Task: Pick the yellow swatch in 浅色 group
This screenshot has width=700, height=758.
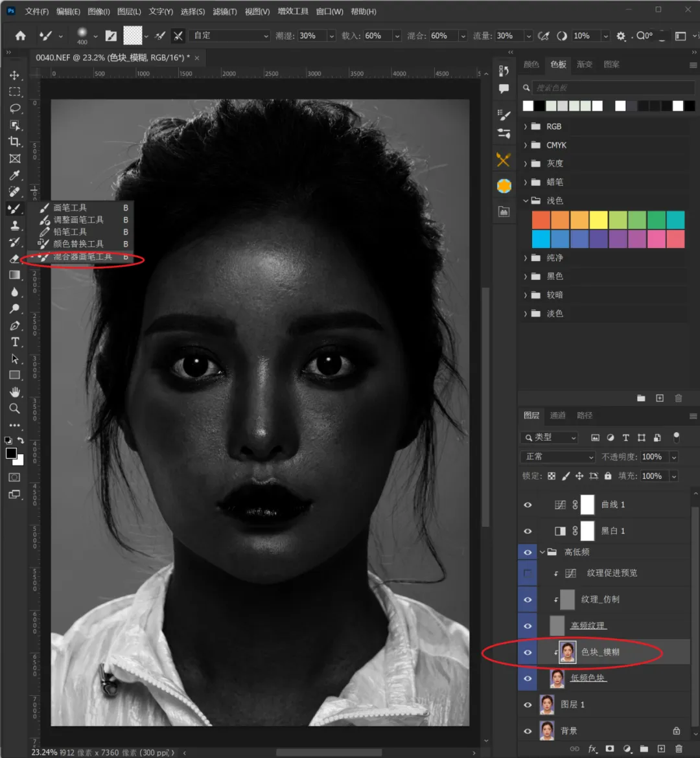Action: click(x=598, y=220)
